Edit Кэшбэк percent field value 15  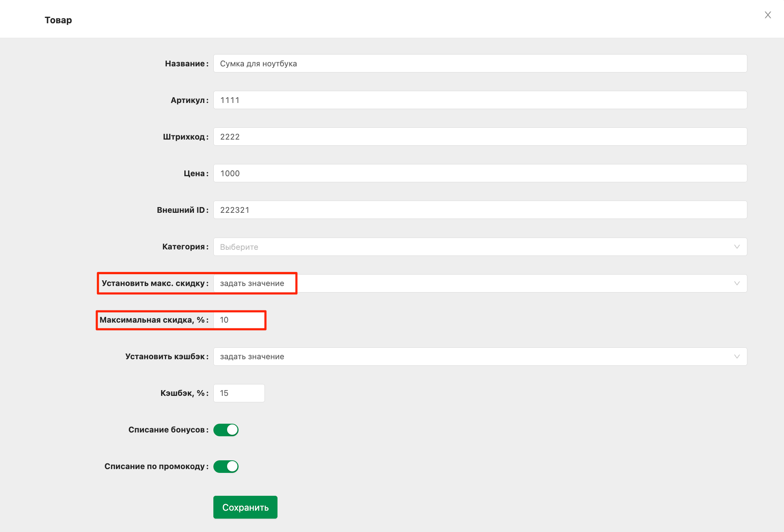[239, 393]
